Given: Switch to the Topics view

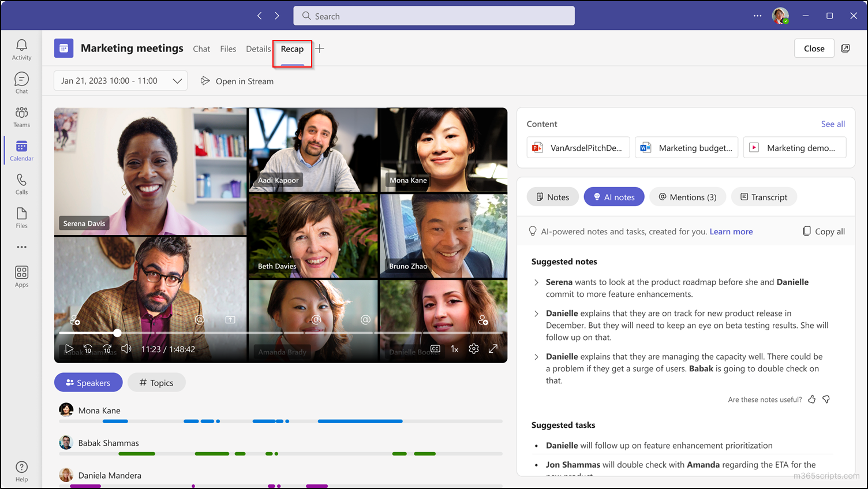Looking at the screenshot, I should (156, 382).
